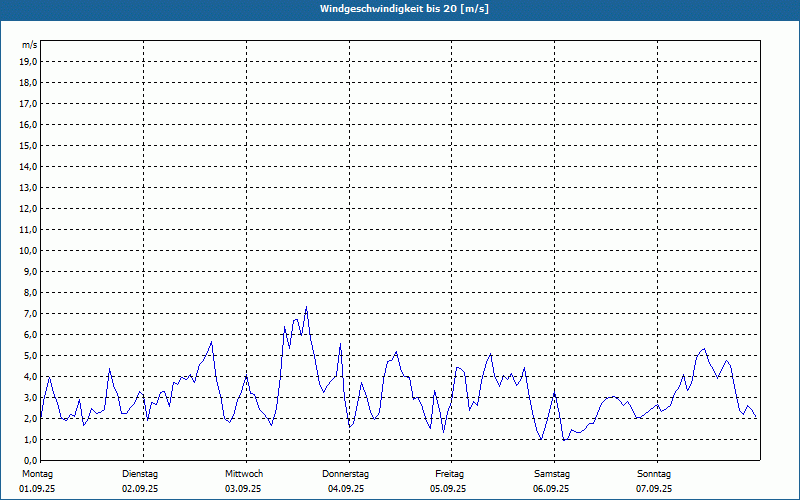Select the date 07.09.25
This screenshot has height=500, width=800.
(x=654, y=489)
